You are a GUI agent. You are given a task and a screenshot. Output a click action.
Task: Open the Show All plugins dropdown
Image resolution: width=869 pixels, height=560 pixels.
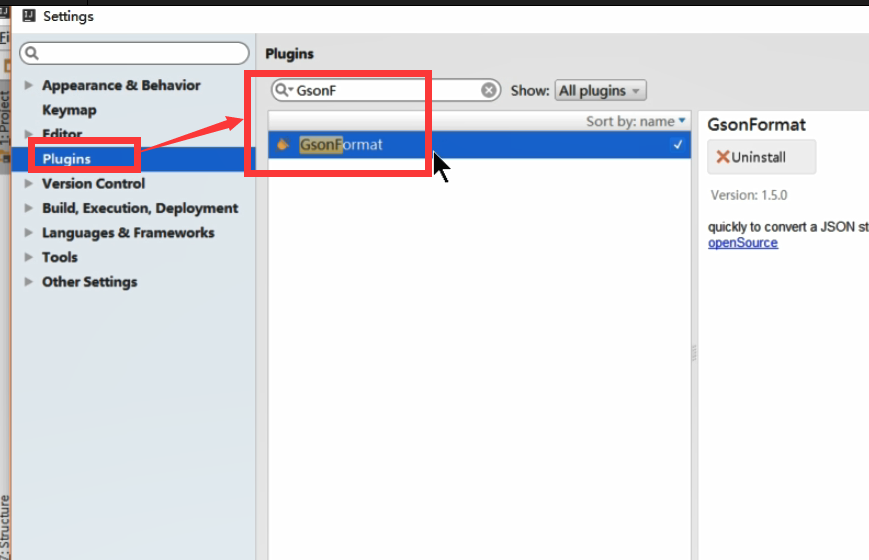pos(600,90)
